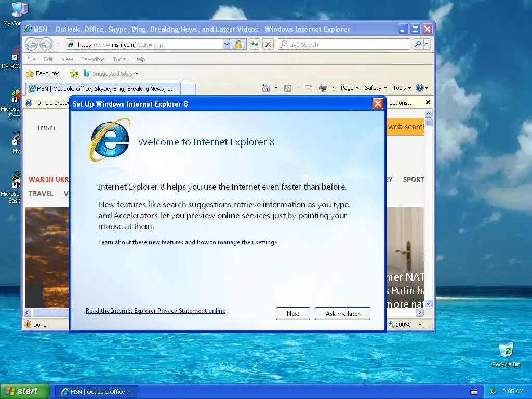This screenshot has width=532, height=399.
Task: Click the Done status bar shield icon
Action: point(28,324)
